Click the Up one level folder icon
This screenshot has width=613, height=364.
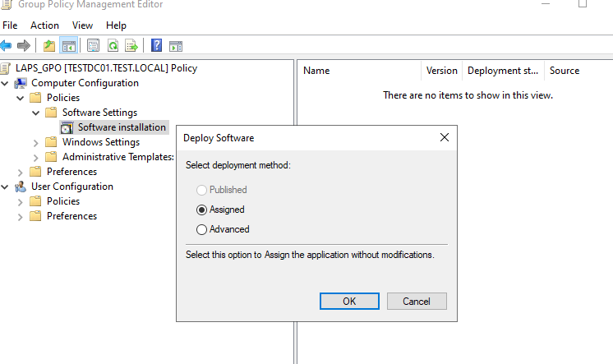(x=49, y=45)
